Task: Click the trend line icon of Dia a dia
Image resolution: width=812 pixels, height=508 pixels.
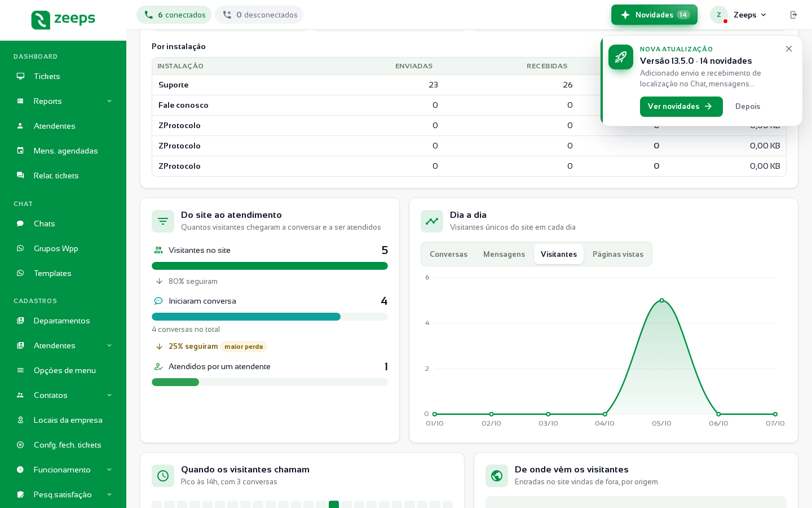Action: coord(432,221)
